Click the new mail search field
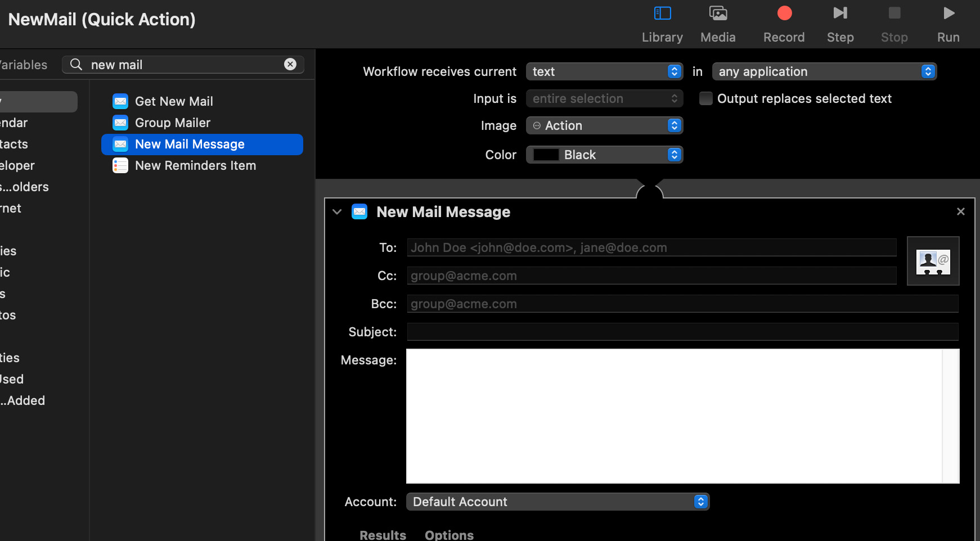 click(183, 65)
